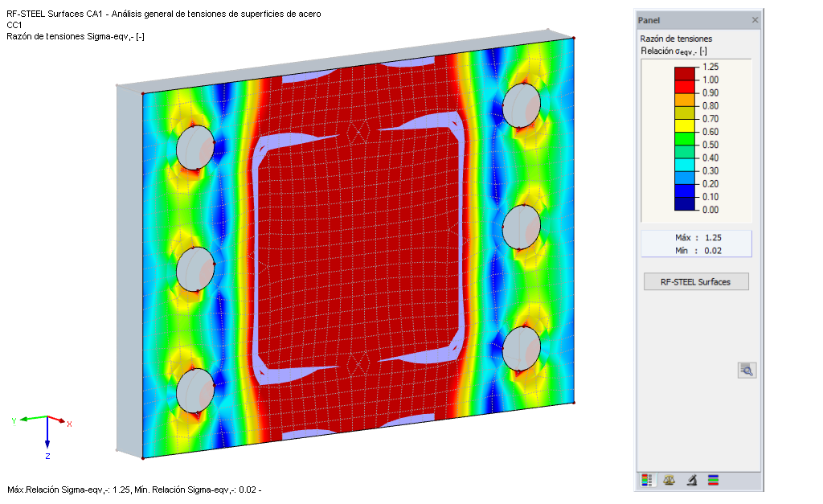823x504 pixels.
Task: Click the Máx.Relación Sigma-eqv status text
Action: 133,488
